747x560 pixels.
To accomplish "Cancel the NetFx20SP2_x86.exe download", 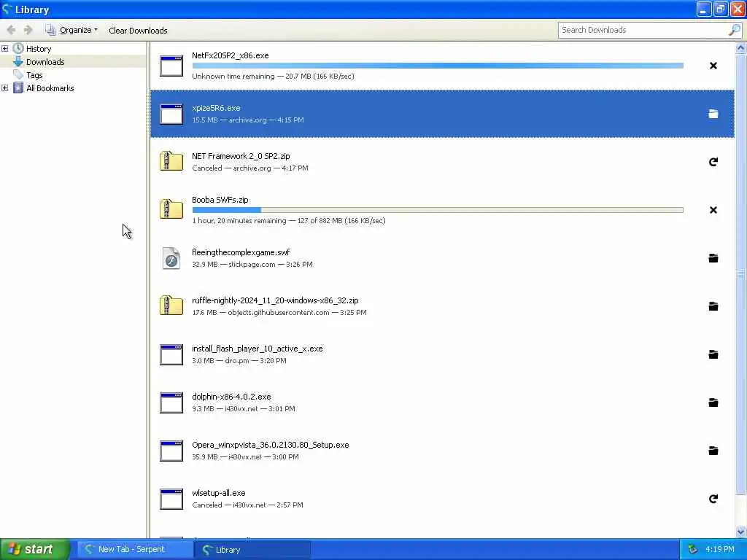I will 713,66.
